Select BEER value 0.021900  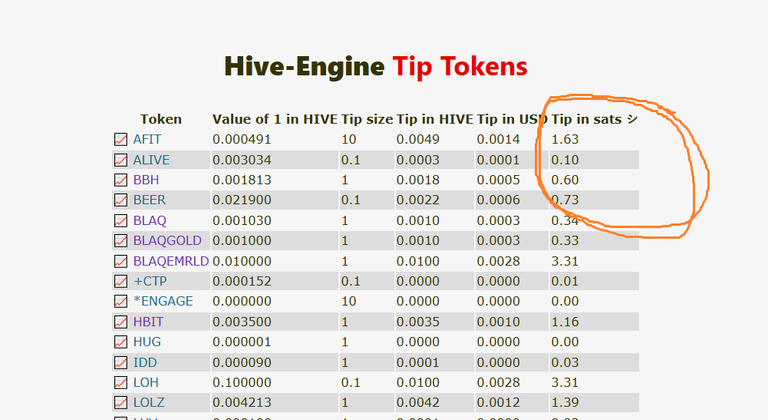(241, 200)
